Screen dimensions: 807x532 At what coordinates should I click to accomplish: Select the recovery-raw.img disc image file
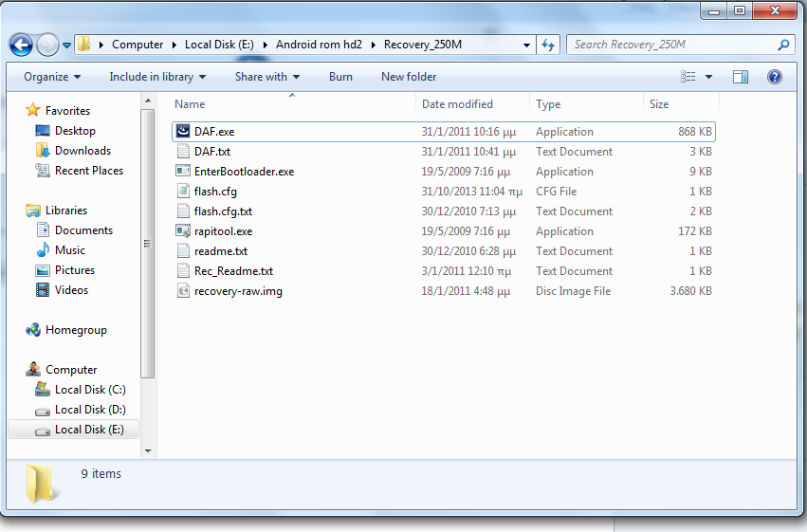[x=237, y=291]
